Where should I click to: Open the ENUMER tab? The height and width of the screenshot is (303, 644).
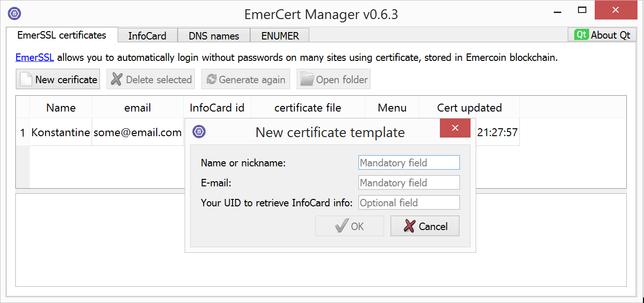point(280,36)
